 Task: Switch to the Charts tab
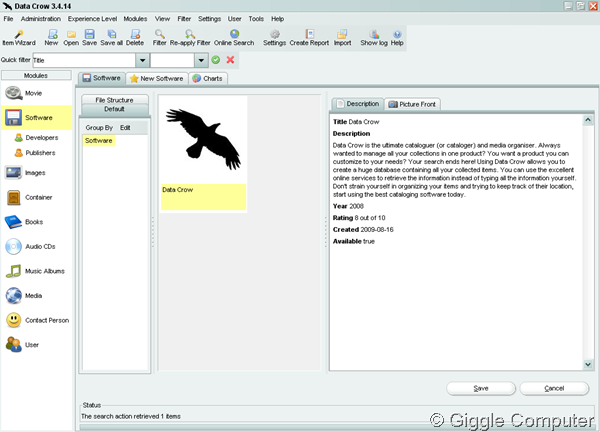tap(208, 78)
